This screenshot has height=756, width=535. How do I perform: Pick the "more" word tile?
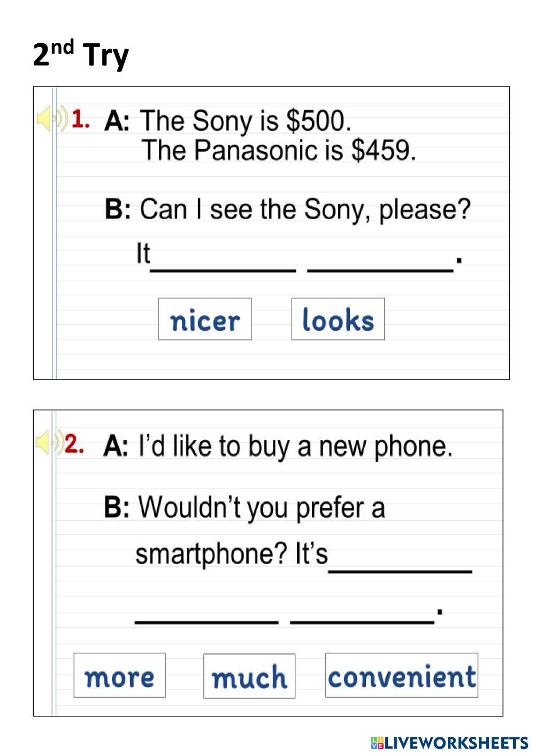click(119, 676)
